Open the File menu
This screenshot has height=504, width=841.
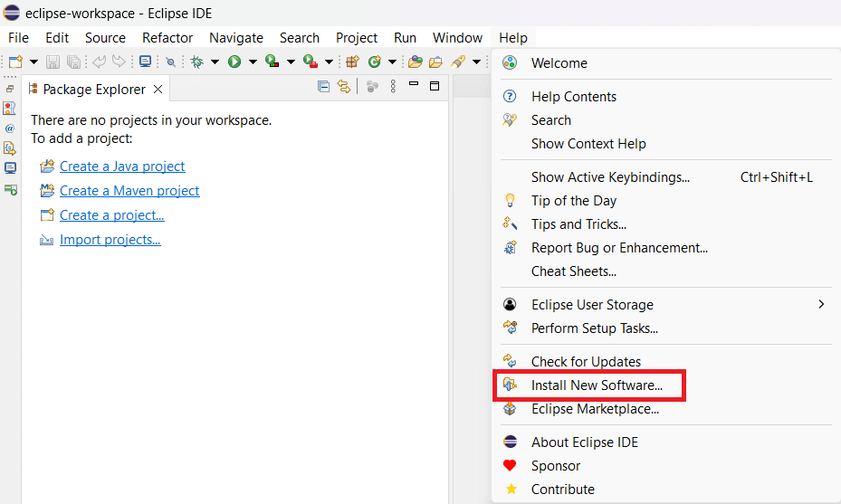tap(18, 38)
